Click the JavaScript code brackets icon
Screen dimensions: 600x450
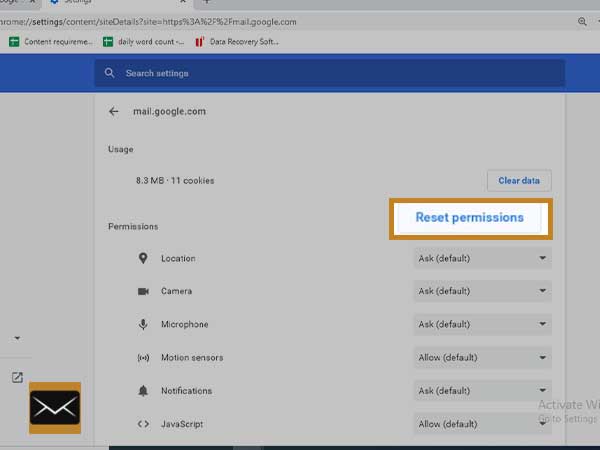pyautogui.click(x=143, y=424)
